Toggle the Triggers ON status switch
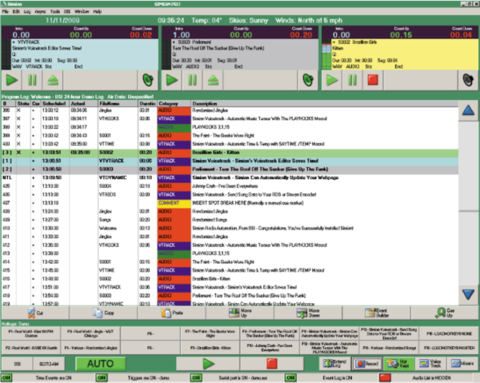This screenshot has height=383, width=480. click(x=101, y=378)
